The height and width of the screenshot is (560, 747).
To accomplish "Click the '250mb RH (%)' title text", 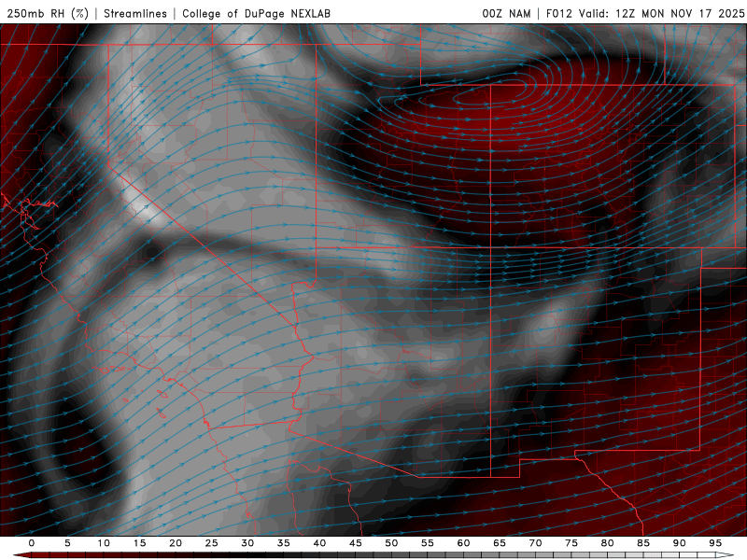I will point(48,13).
